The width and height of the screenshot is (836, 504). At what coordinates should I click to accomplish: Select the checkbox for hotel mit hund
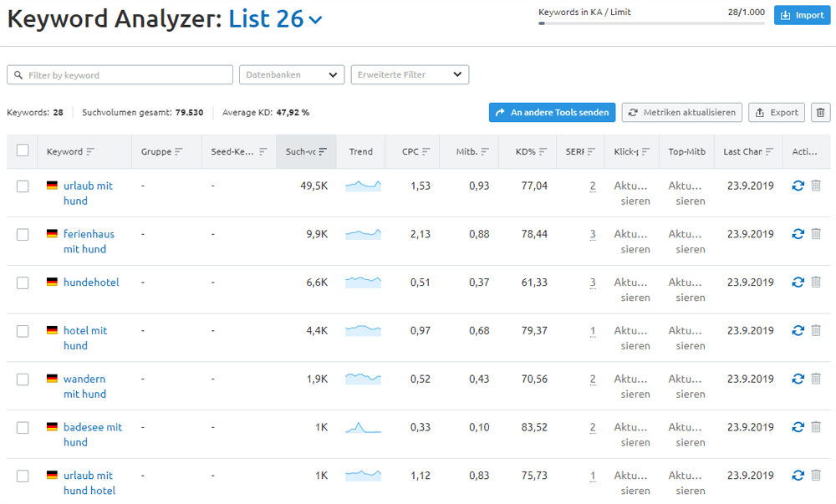click(23, 330)
